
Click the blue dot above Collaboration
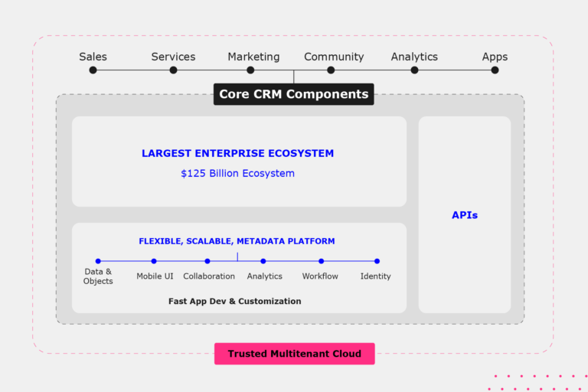(x=207, y=261)
